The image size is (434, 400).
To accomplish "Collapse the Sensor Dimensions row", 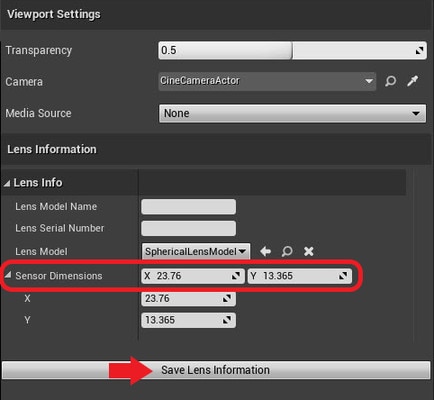I will [7, 275].
